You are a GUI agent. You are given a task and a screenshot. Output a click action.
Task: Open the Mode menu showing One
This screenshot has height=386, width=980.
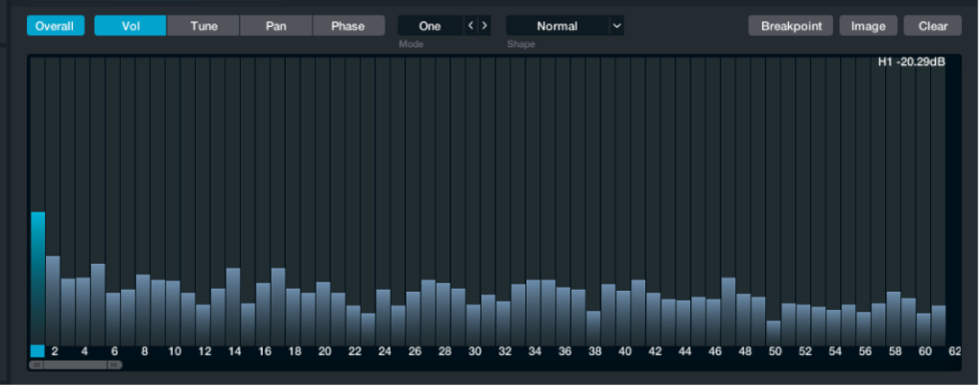pos(430,26)
